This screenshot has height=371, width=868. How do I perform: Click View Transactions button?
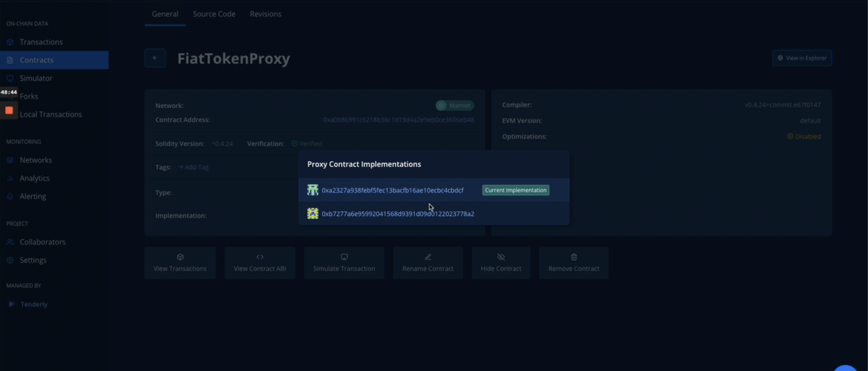coord(180,263)
